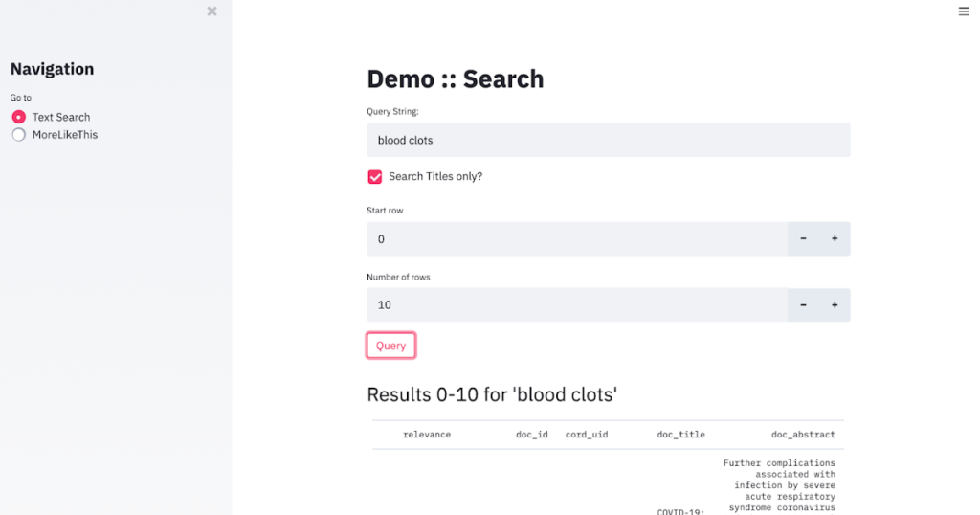Screen dimensions: 980x515
Task: Increase Start row with the plus button
Action: (835, 239)
